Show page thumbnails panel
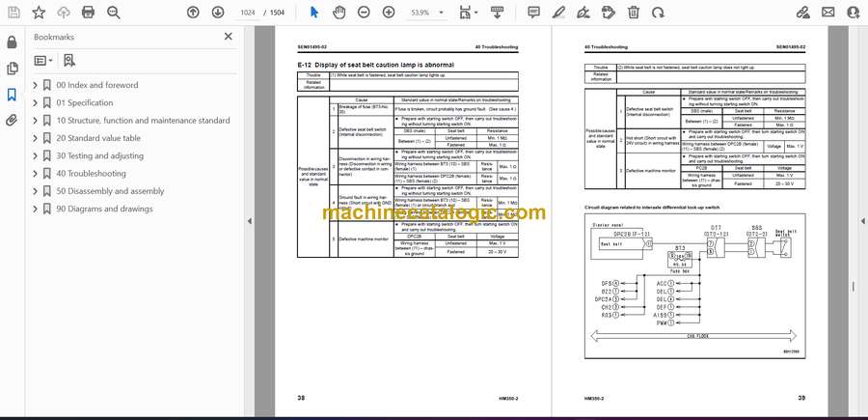The width and height of the screenshot is (868, 420). coord(12,69)
